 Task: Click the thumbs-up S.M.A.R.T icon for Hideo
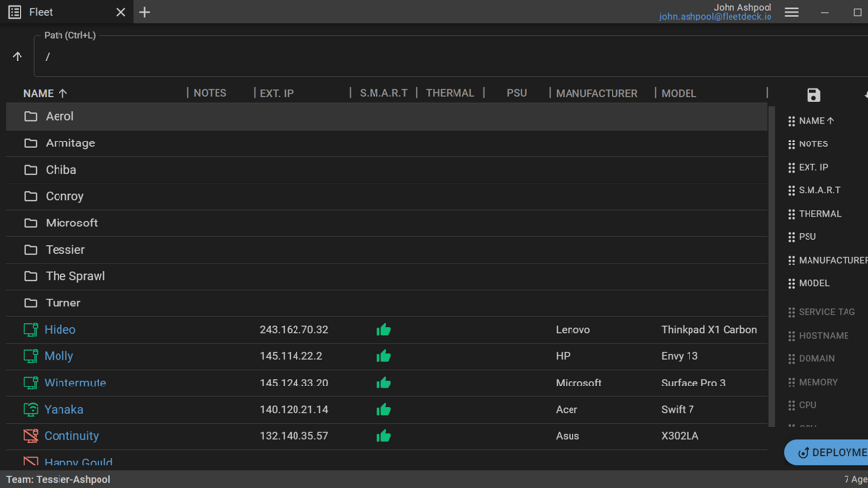tap(383, 330)
